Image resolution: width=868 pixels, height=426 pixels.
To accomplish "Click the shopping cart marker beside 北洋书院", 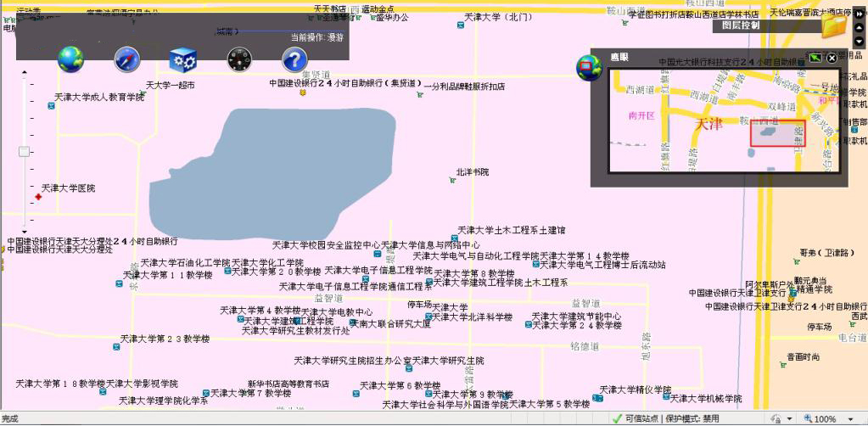I will 452,180.
